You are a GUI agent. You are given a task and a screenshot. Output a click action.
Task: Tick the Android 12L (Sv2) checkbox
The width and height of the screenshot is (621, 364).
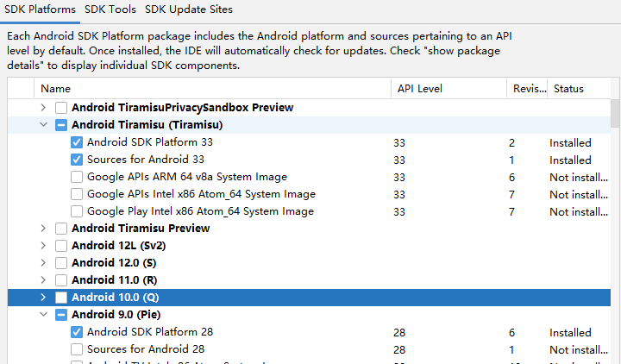[x=61, y=246]
